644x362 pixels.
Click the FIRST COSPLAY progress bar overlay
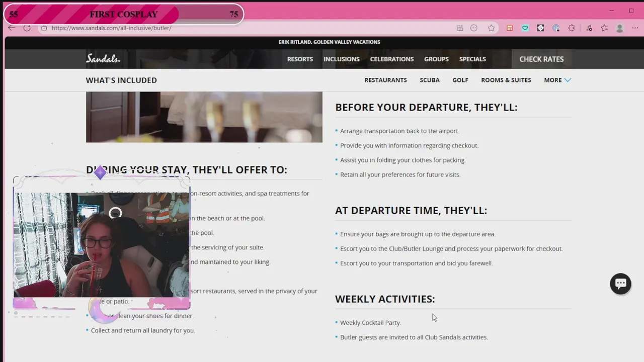pyautogui.click(x=124, y=14)
